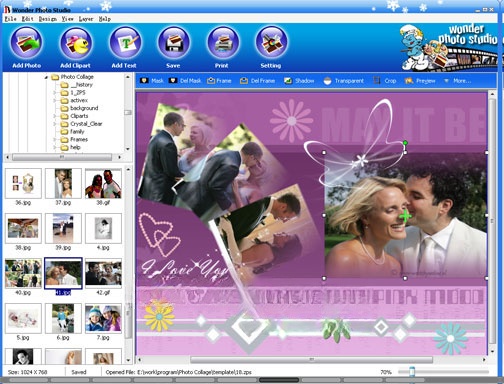Viewport: 504px width, 384px height.
Task: Click the Print printer icon
Action: coord(223,43)
